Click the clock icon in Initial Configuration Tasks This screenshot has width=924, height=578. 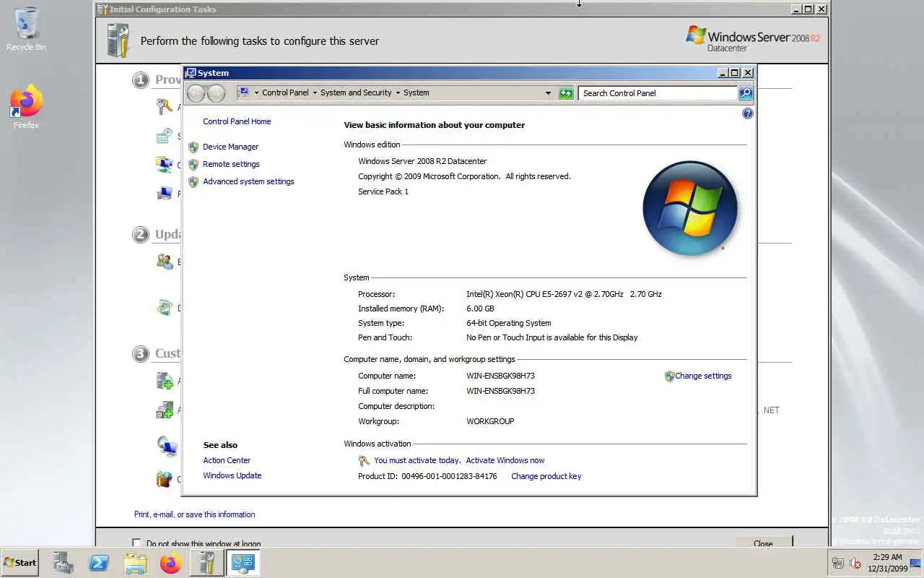165,135
